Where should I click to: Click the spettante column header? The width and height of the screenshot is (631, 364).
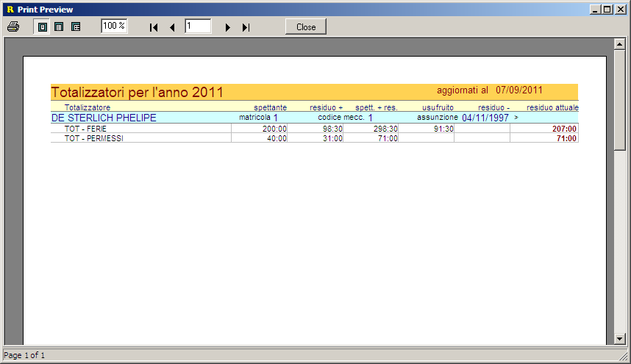click(x=271, y=107)
